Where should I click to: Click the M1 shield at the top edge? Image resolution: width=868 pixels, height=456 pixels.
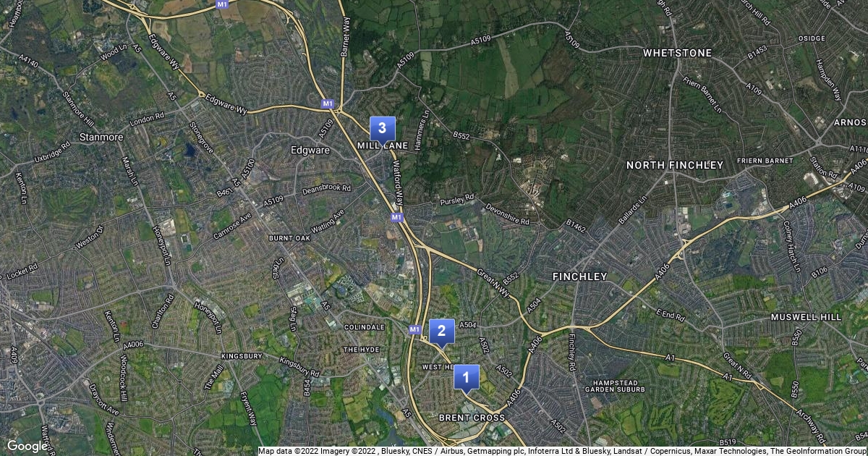222,4
